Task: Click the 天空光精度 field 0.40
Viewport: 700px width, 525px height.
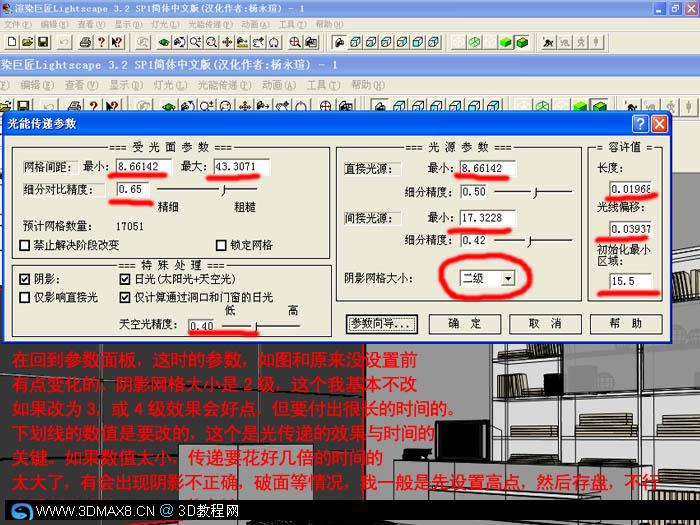Action: (x=202, y=326)
